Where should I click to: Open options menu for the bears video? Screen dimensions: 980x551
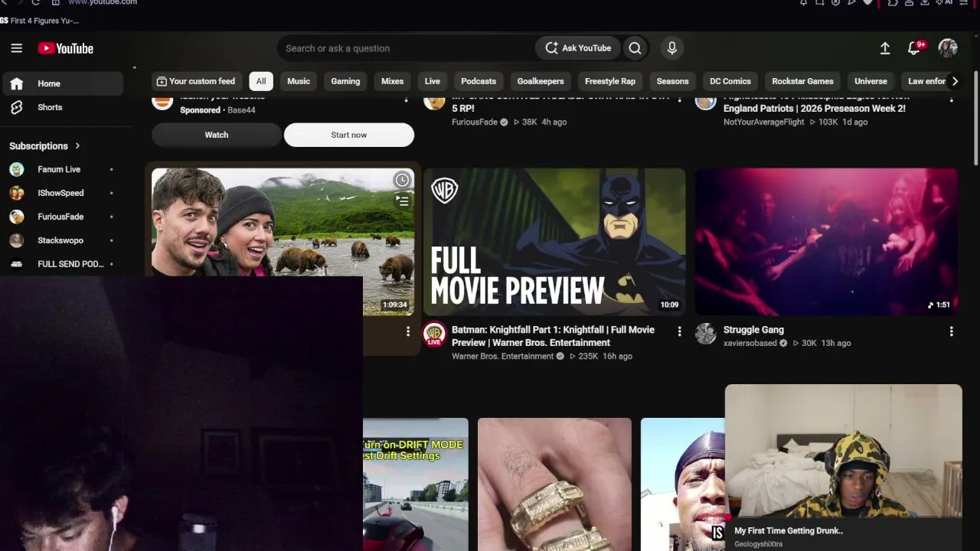(x=407, y=331)
